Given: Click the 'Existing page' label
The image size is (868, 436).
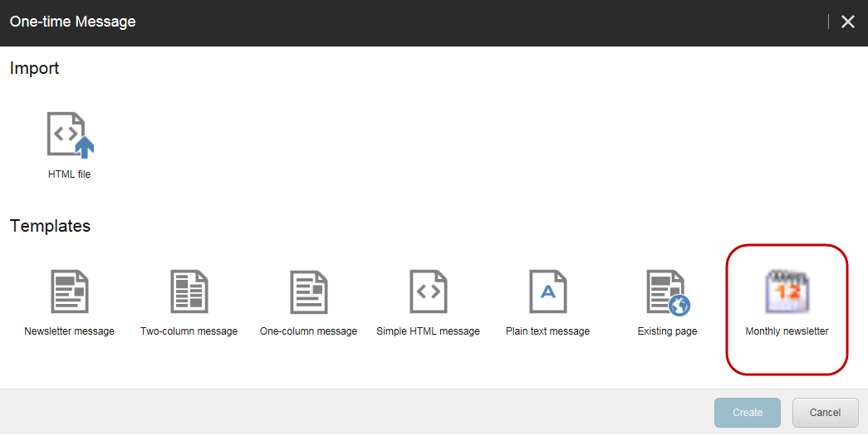Looking at the screenshot, I should tap(667, 331).
